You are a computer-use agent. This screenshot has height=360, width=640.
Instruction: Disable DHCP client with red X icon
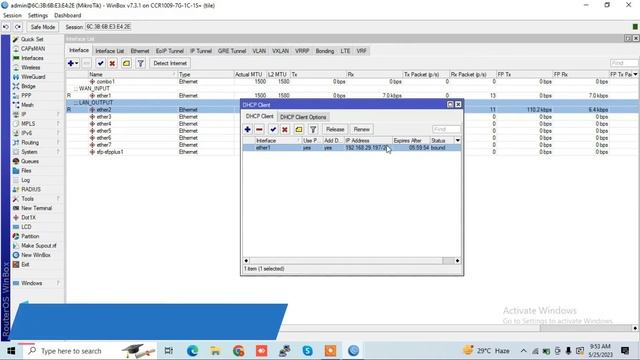click(x=285, y=129)
